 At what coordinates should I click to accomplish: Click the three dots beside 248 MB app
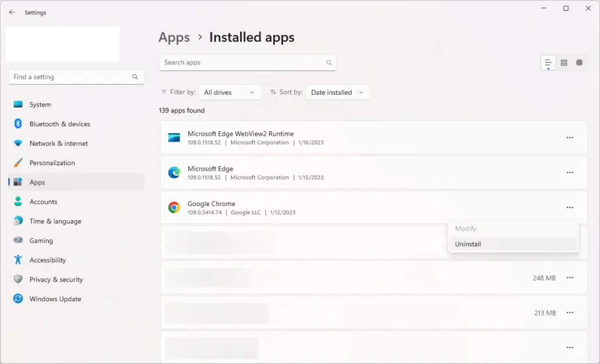click(x=569, y=278)
